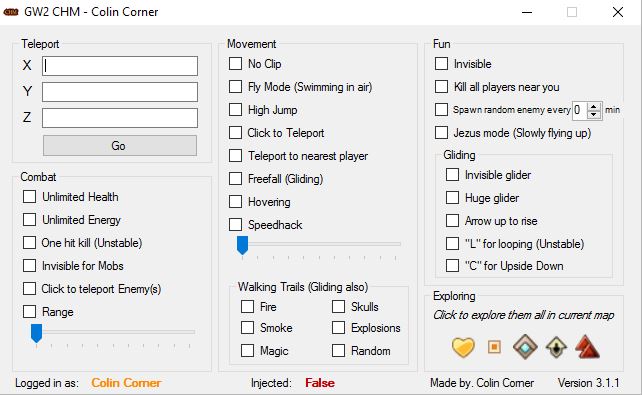Check the Invisible glider box
Image resolution: width=642 pixels, height=395 pixels.
pyautogui.click(x=452, y=175)
